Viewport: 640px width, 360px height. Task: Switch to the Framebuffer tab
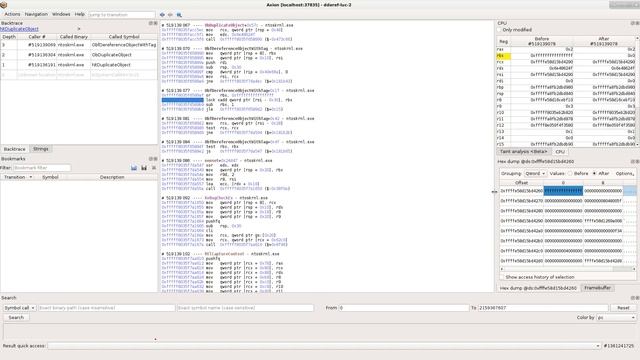597,288
